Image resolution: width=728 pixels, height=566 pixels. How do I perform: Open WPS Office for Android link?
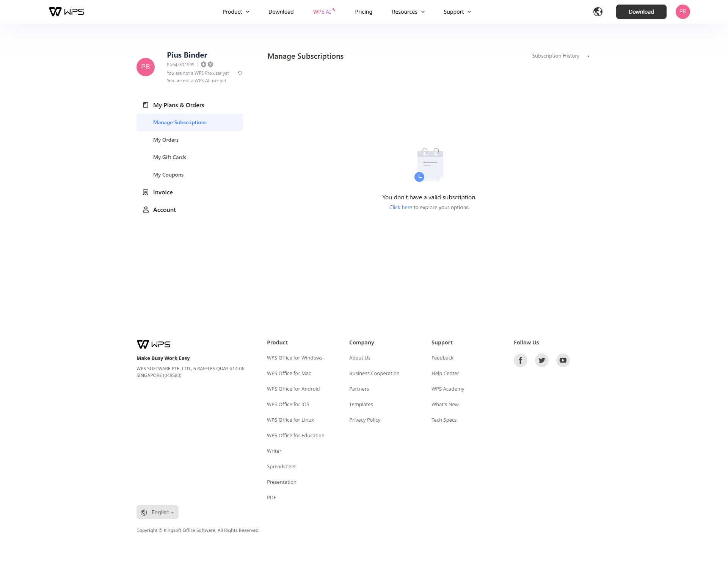click(293, 389)
